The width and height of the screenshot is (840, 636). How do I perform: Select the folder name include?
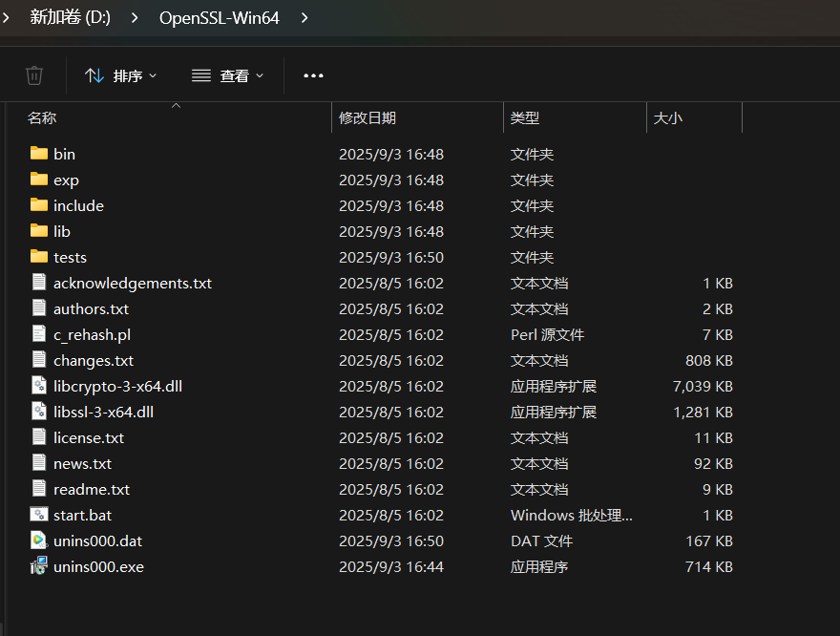click(x=78, y=205)
